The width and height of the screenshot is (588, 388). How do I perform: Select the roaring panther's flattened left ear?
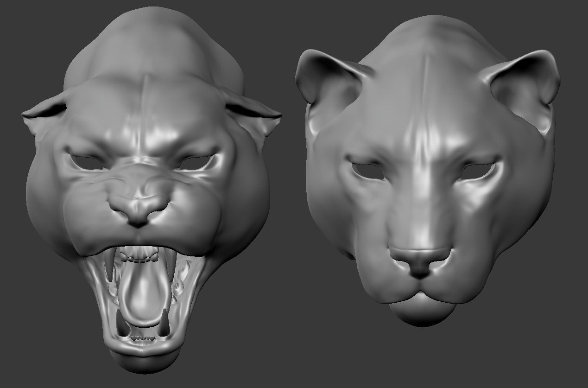coord(44,114)
